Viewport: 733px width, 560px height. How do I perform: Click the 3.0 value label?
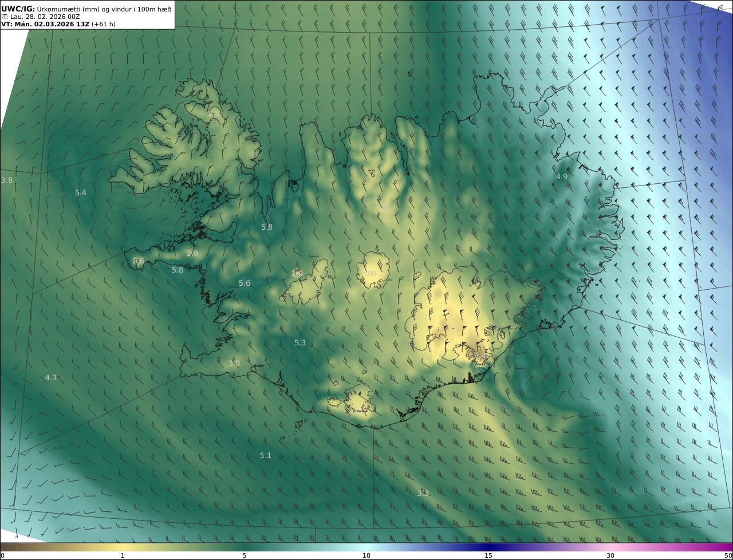pos(234,364)
